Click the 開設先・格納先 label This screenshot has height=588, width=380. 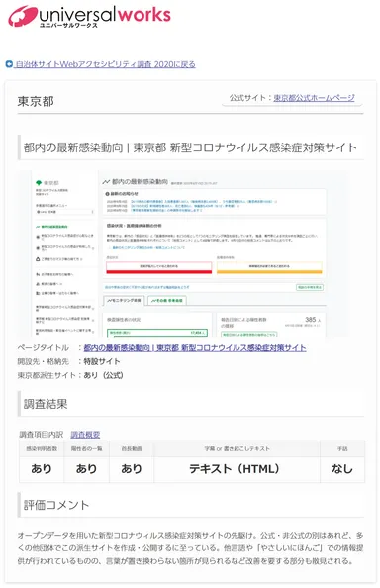(44, 361)
